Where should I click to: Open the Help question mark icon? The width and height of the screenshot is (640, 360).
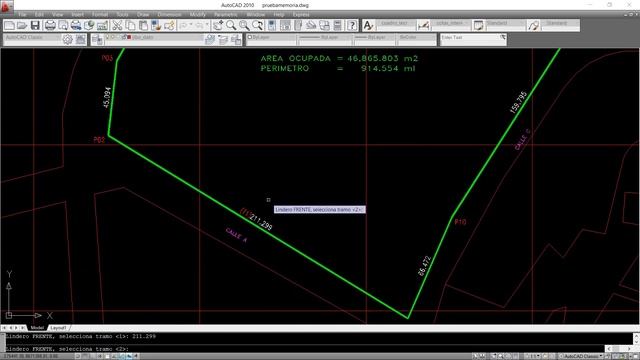[352, 26]
